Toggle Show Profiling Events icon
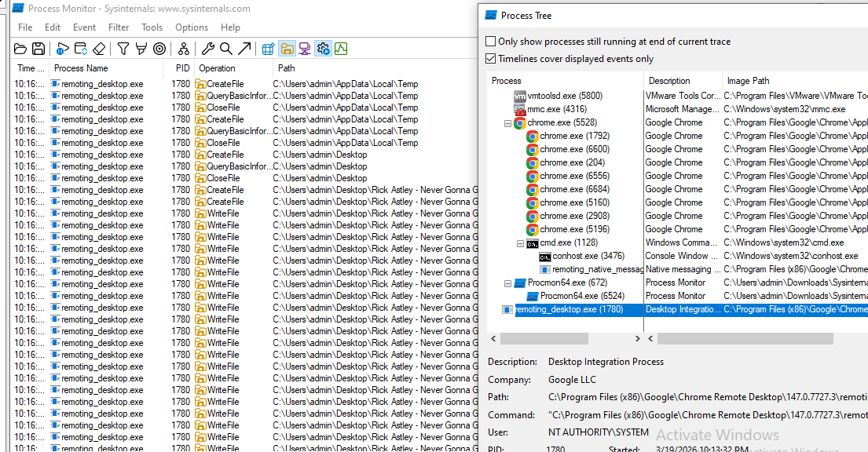 click(x=341, y=49)
